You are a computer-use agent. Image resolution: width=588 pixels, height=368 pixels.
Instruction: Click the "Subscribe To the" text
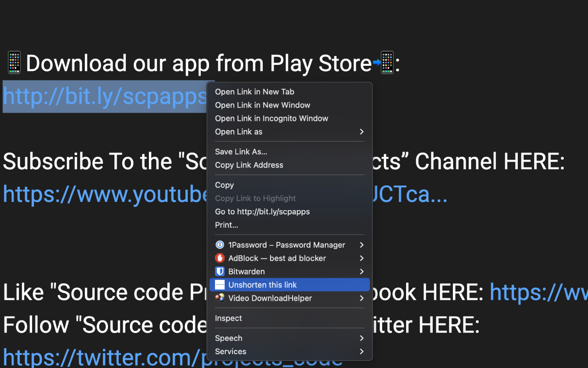tap(88, 161)
